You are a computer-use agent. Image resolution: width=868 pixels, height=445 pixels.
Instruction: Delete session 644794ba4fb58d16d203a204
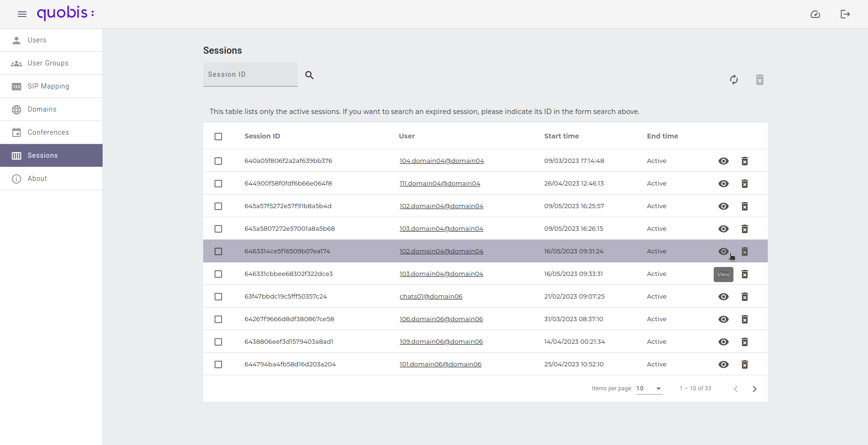click(745, 364)
